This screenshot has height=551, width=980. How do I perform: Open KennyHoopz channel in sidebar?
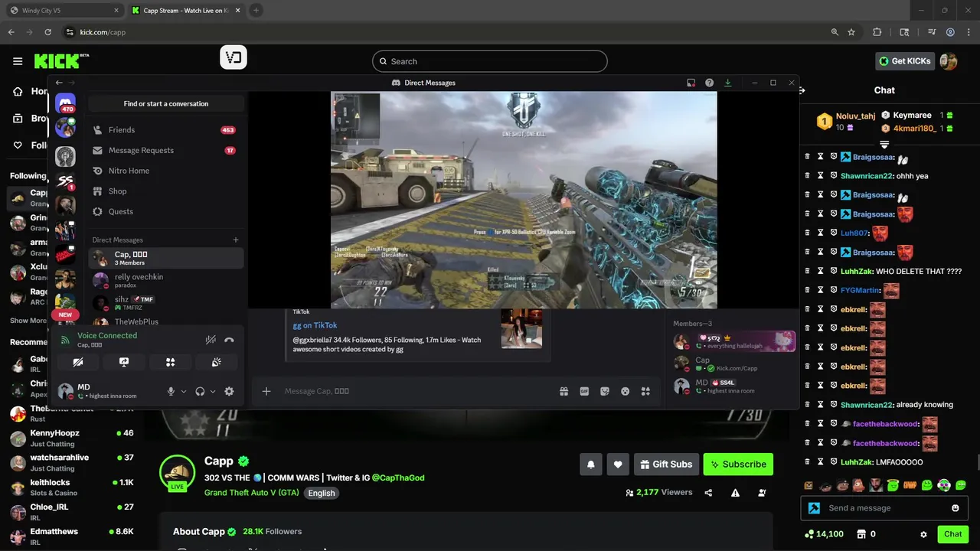[71, 438]
